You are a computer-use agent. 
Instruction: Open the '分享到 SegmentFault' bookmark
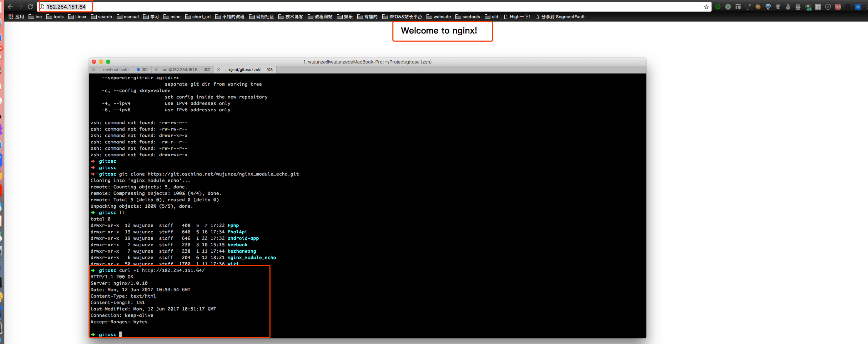(560, 17)
